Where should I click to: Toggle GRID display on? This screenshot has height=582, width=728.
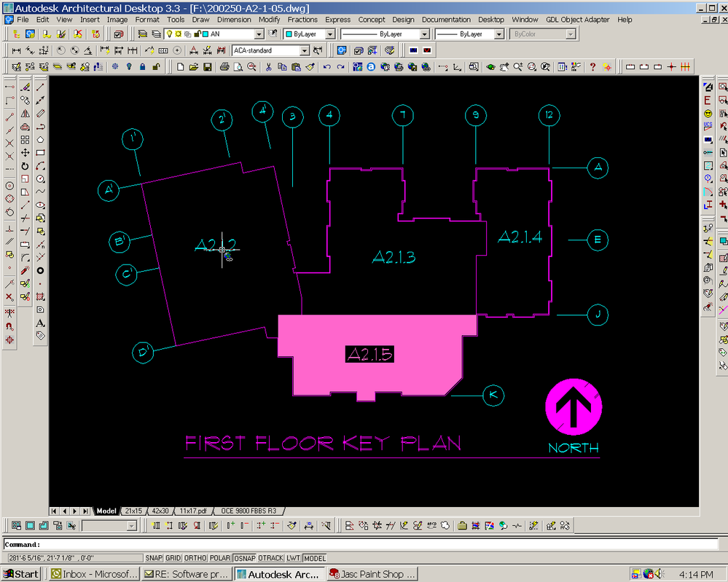173,557
